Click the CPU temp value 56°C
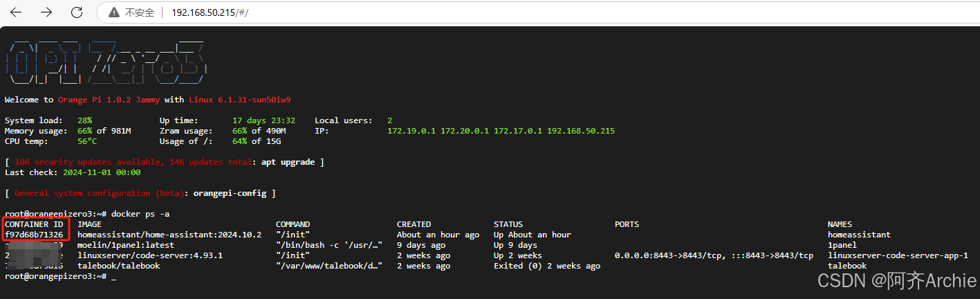This screenshot has height=299, width=980. point(87,141)
